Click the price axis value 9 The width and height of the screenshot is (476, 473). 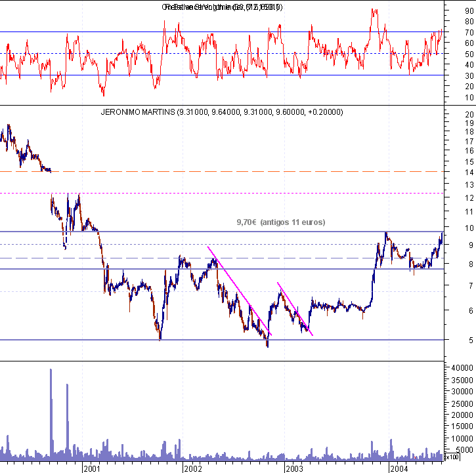(x=471, y=245)
